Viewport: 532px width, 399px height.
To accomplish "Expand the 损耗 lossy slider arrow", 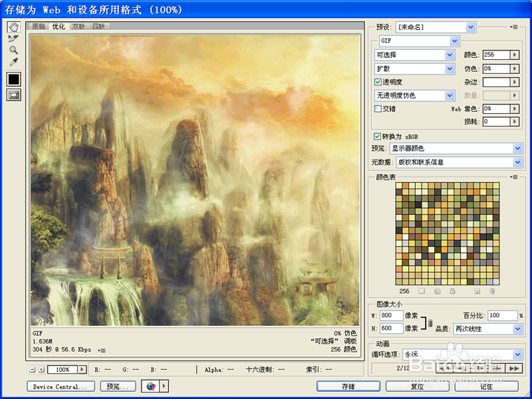I will click(515, 122).
